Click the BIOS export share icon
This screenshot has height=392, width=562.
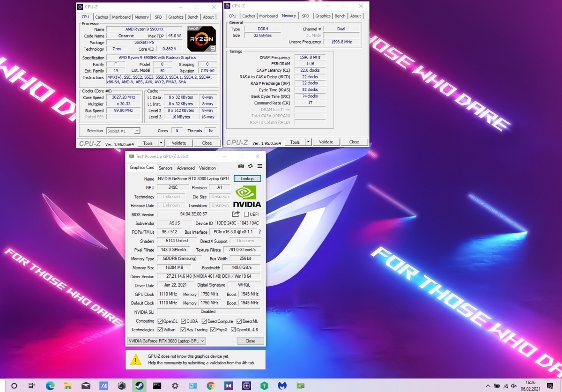click(x=236, y=214)
